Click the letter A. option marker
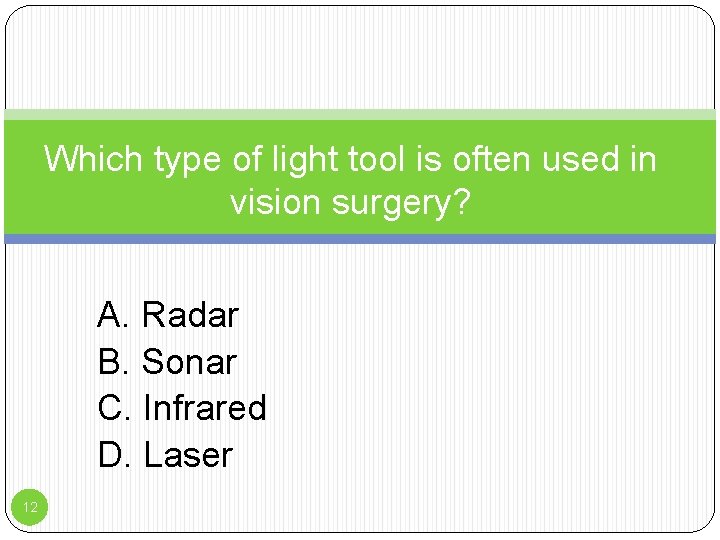720x540 pixels. click(112, 315)
